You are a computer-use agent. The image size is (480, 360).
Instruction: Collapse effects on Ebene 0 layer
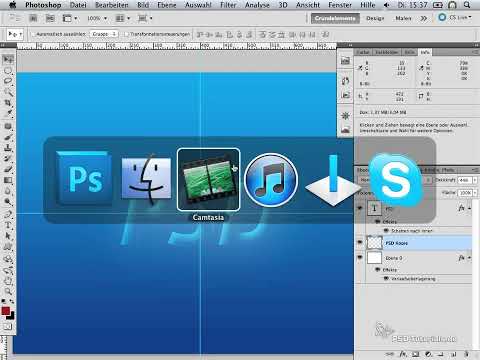[469, 258]
